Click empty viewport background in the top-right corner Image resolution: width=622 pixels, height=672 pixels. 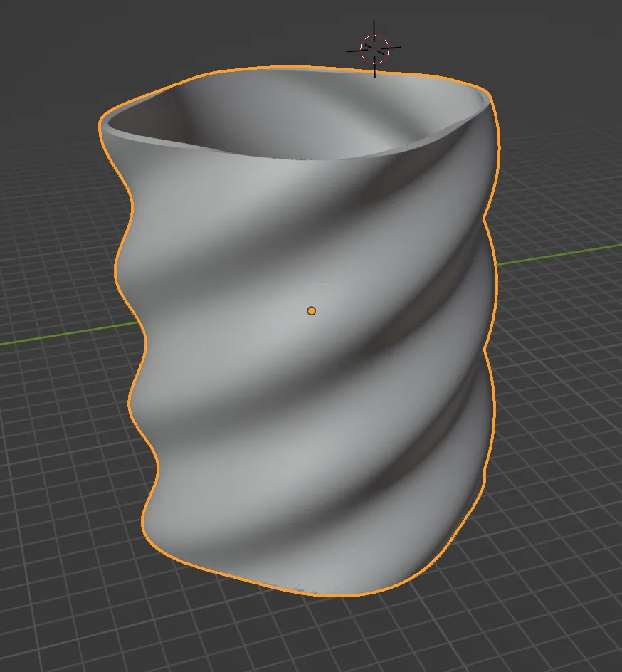569,36
